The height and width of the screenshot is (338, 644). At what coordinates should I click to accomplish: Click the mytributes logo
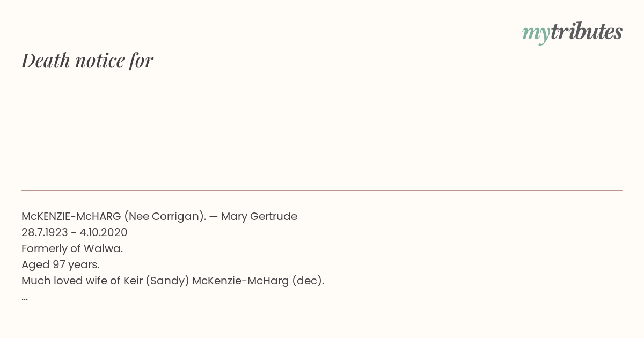point(572,32)
